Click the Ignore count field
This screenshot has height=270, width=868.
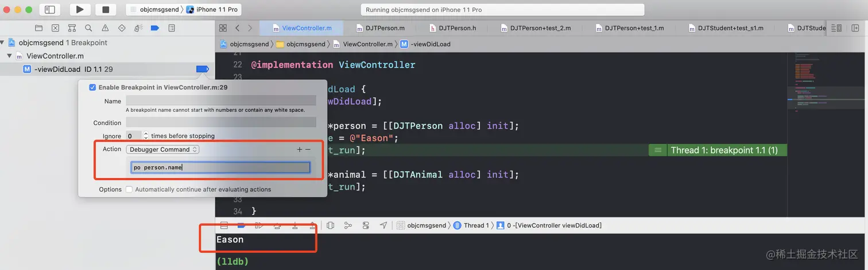pos(133,136)
